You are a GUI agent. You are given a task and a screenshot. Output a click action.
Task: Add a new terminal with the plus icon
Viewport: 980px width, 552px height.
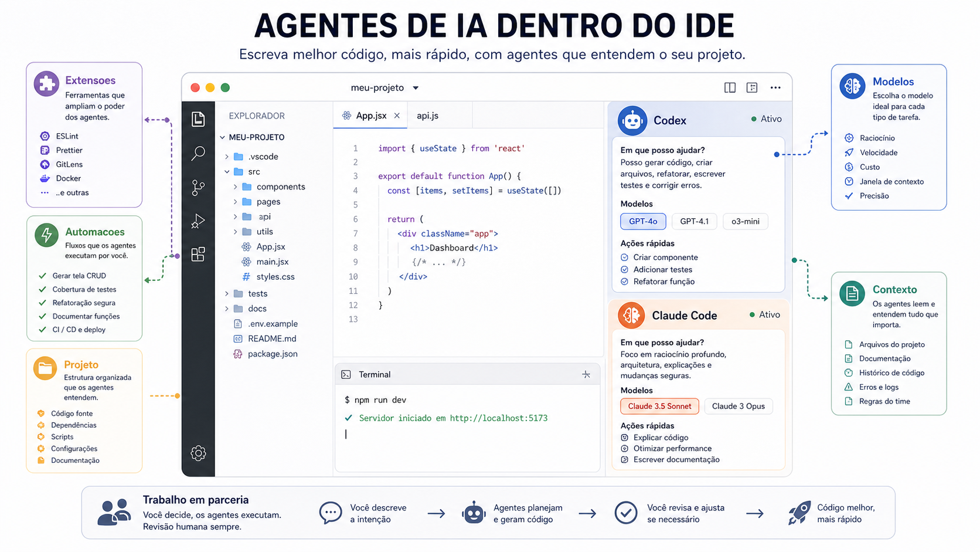pyautogui.click(x=586, y=374)
